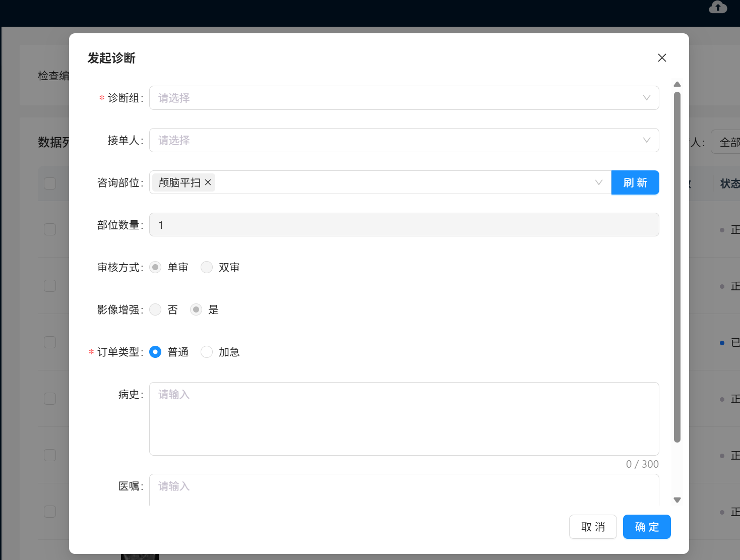Select 单审 review mode

tap(156, 267)
